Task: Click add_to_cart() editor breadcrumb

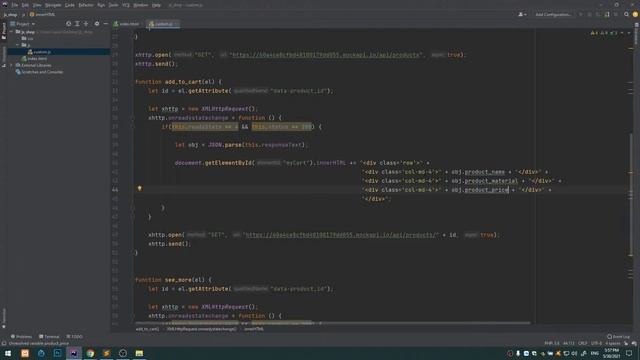Action: (147, 329)
